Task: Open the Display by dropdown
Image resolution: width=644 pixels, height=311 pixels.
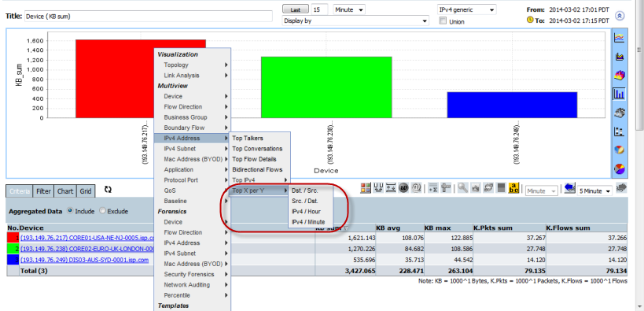Action: (355, 20)
